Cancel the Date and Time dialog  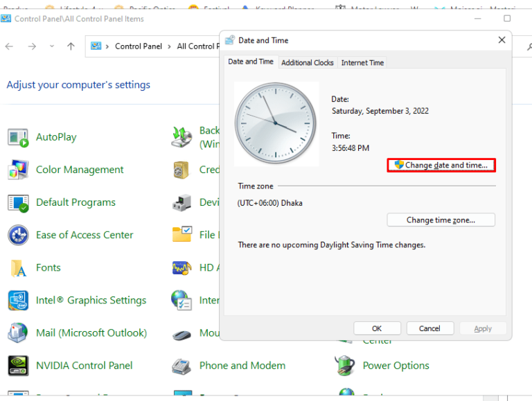point(429,328)
